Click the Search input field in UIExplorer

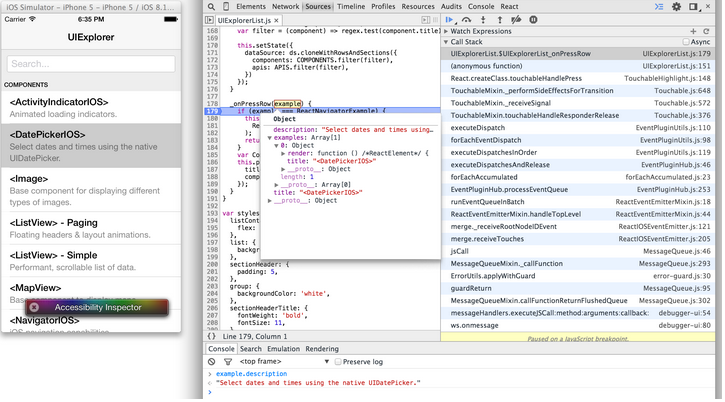91,64
